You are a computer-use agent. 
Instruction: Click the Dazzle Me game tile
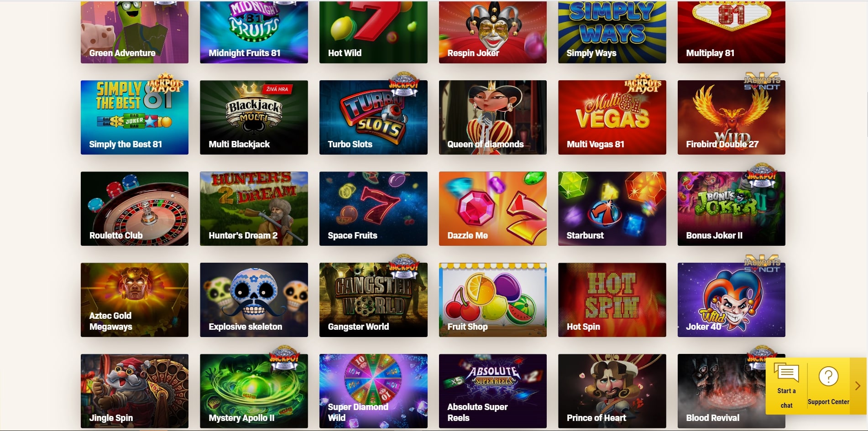tap(493, 208)
